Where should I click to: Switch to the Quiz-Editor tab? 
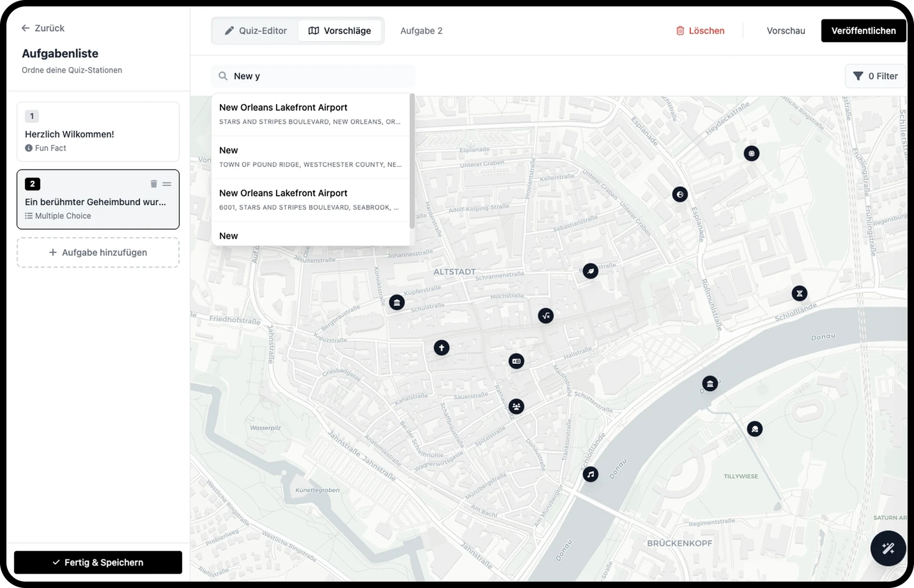(255, 30)
